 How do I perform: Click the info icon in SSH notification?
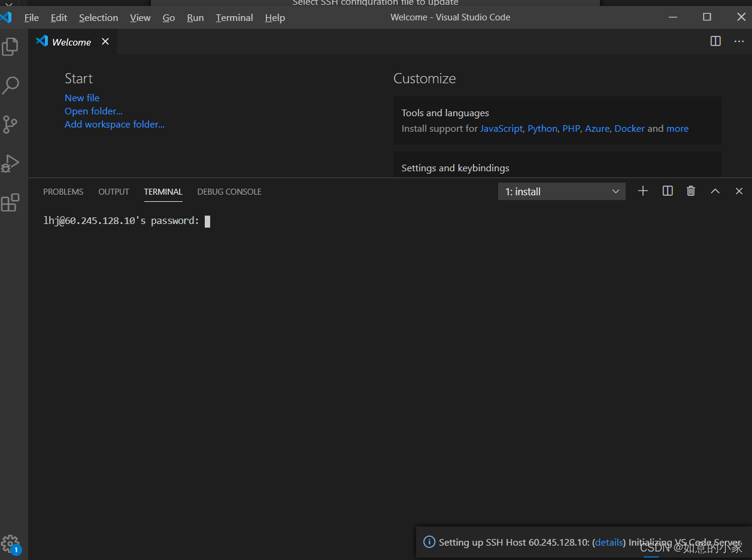click(429, 542)
